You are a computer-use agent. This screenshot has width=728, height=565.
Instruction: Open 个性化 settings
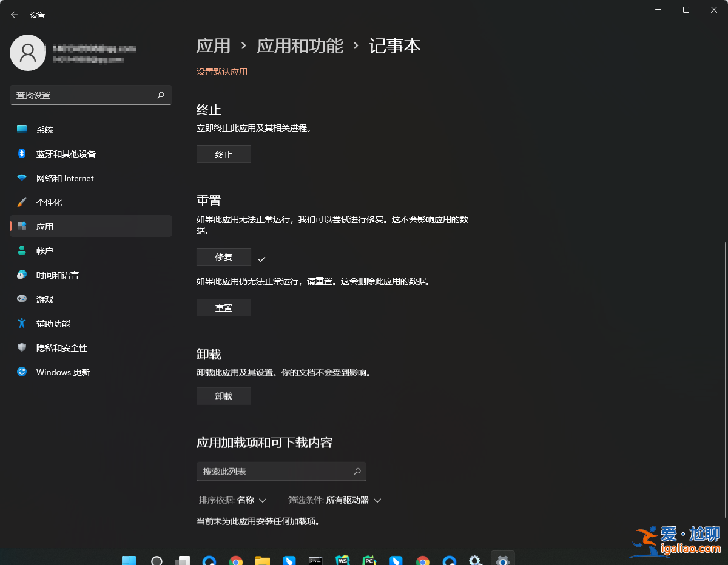[49, 202]
